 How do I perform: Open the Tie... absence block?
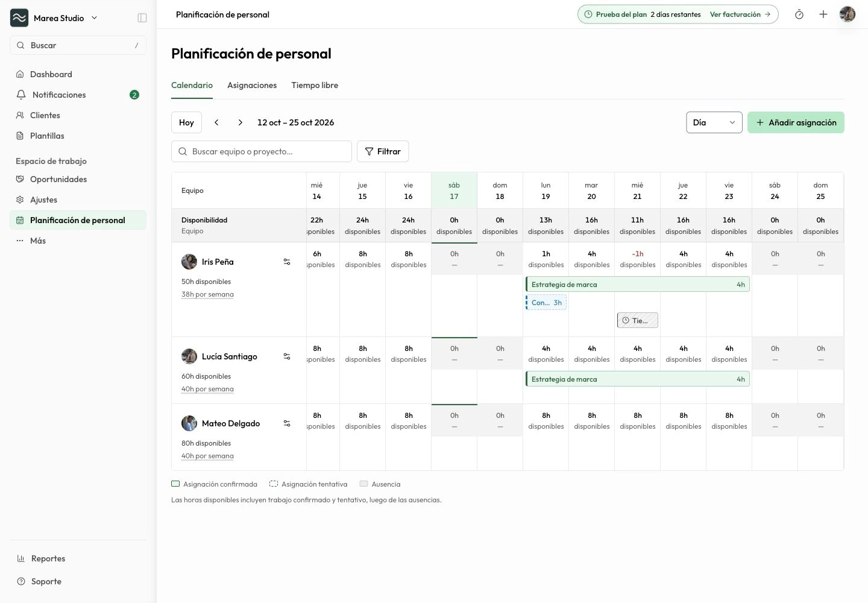coord(638,321)
